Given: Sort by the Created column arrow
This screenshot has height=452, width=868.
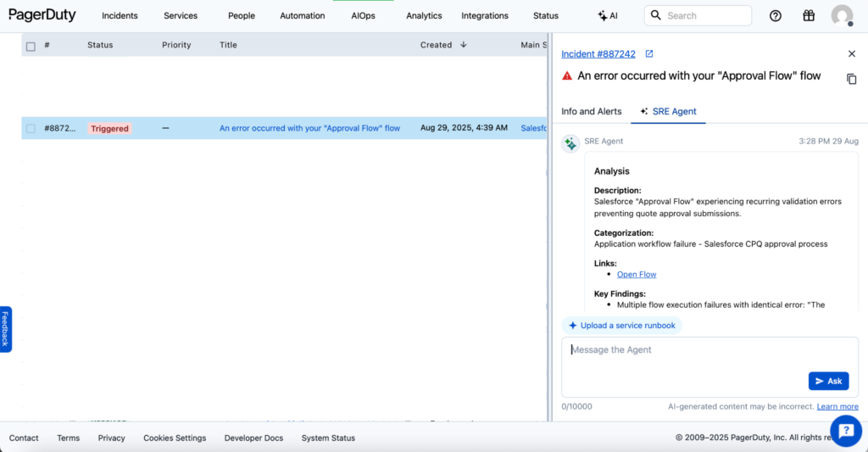Looking at the screenshot, I should click(x=464, y=45).
